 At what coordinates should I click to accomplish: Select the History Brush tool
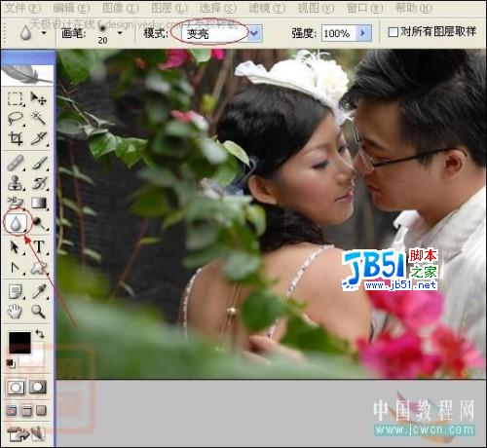pyautogui.click(x=39, y=183)
